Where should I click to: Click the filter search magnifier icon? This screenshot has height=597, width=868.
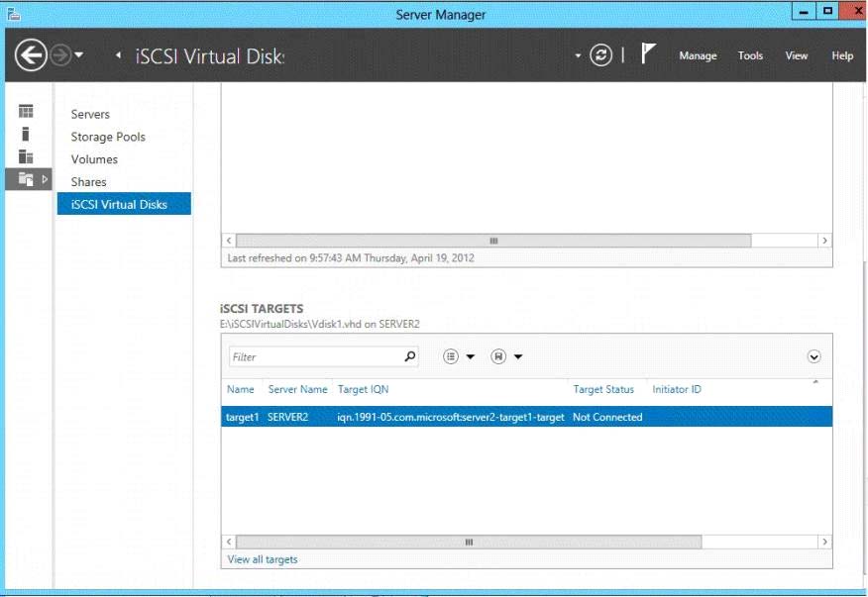click(x=409, y=356)
